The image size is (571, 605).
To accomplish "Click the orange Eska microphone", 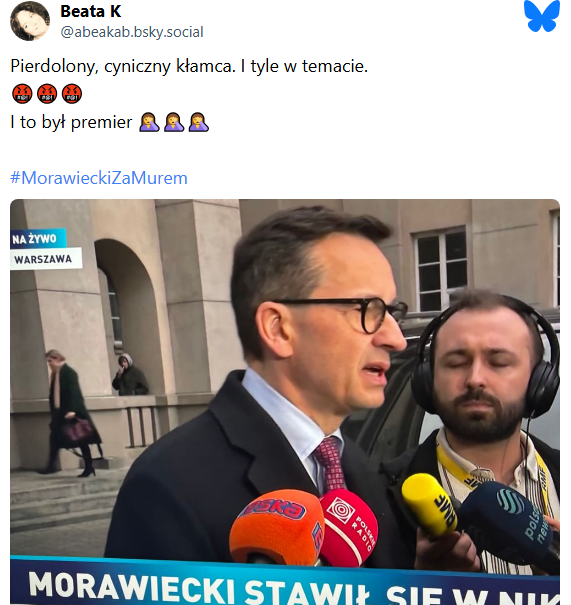I will (x=277, y=526).
